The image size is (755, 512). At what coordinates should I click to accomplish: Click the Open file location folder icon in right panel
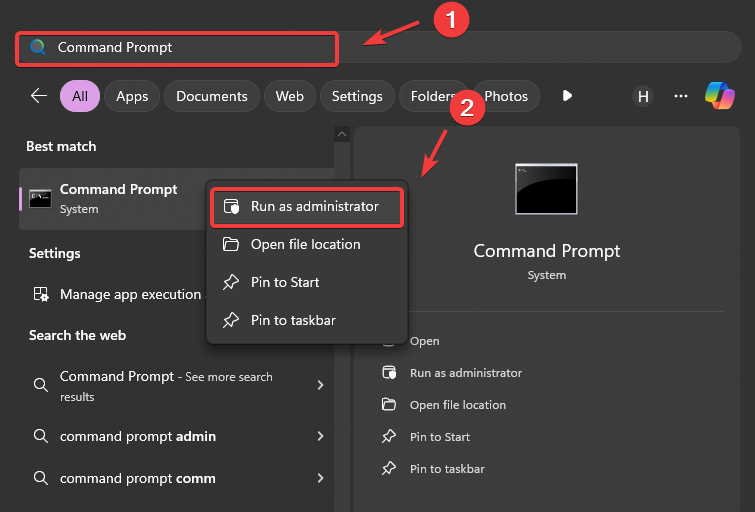pyautogui.click(x=389, y=405)
